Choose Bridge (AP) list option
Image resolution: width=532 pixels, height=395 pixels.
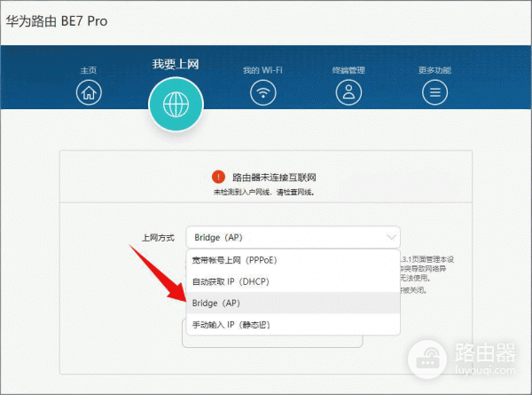click(293, 303)
